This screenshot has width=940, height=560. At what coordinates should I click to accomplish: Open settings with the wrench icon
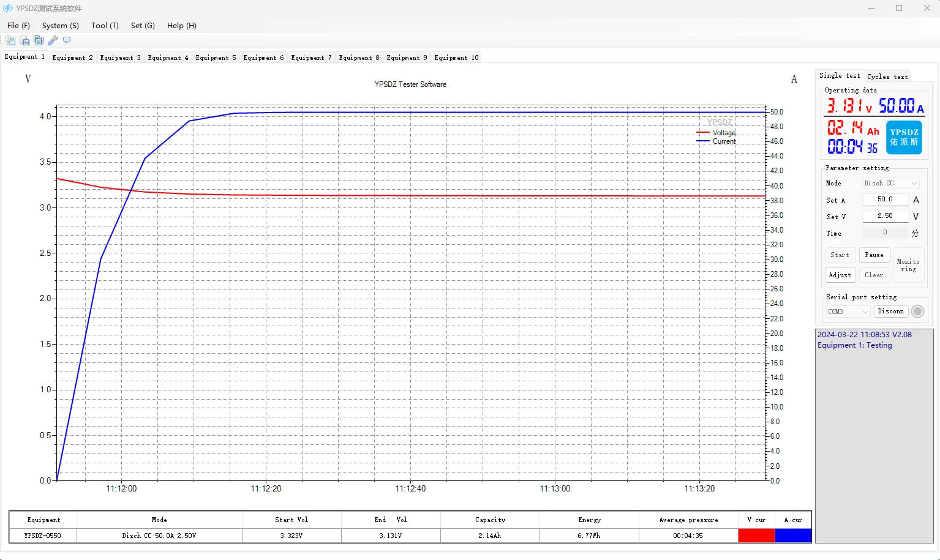pyautogui.click(x=53, y=40)
